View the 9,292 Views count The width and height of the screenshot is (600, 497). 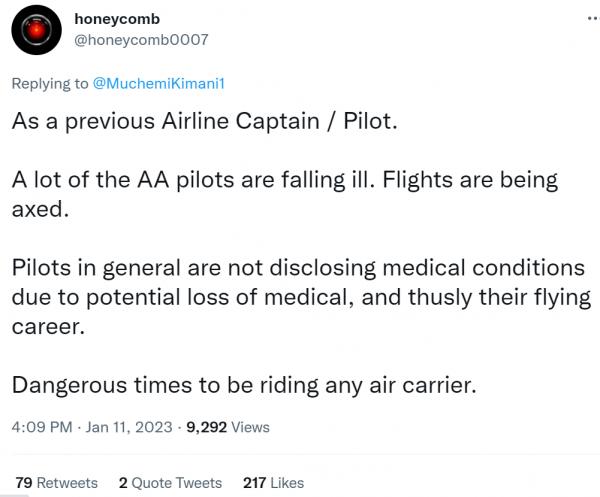pos(227,427)
